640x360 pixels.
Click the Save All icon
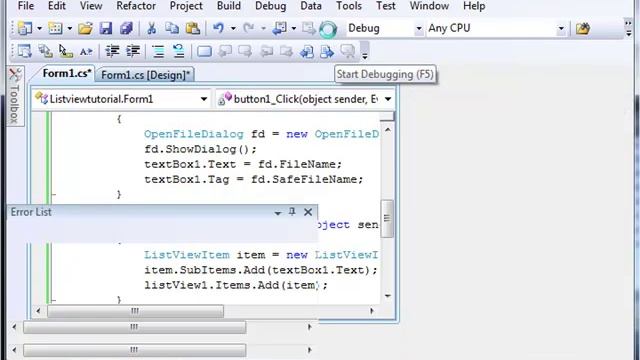click(126, 28)
